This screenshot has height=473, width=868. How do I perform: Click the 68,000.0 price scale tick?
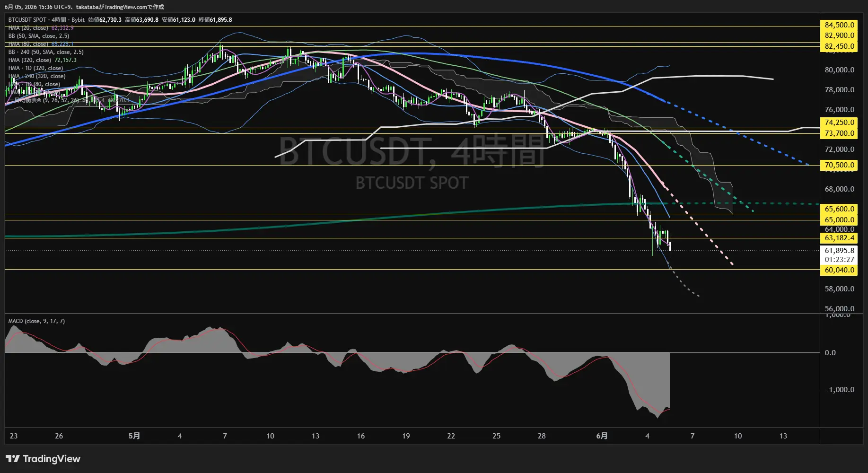840,189
